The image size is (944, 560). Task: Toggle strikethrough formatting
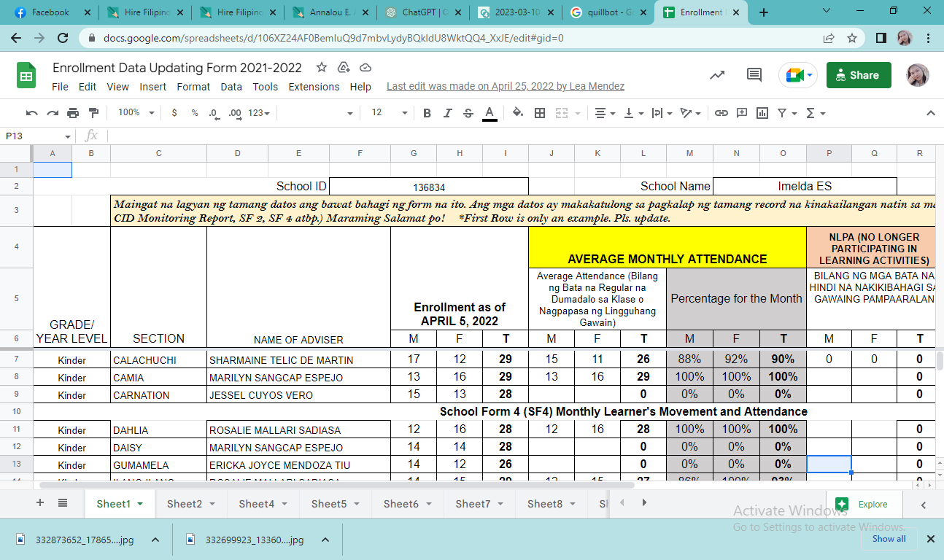pyautogui.click(x=468, y=113)
